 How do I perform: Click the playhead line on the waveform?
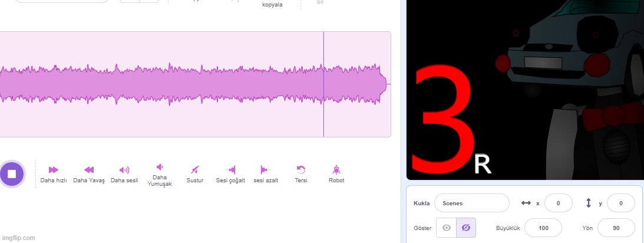coord(323,84)
